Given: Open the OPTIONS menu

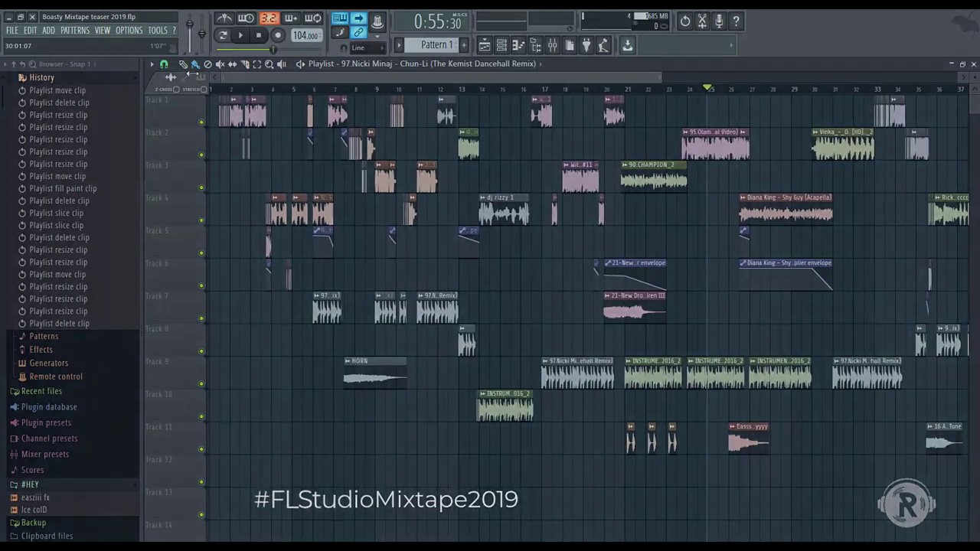Looking at the screenshot, I should point(129,31).
